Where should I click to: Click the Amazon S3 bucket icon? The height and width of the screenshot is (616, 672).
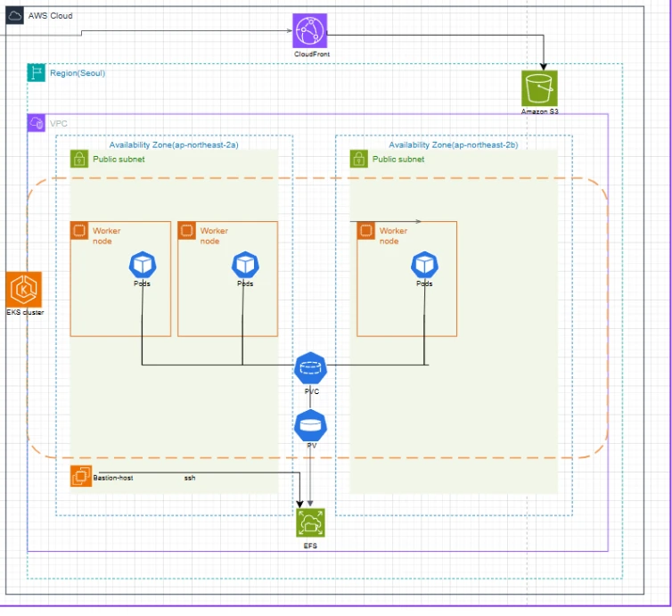coord(539,87)
